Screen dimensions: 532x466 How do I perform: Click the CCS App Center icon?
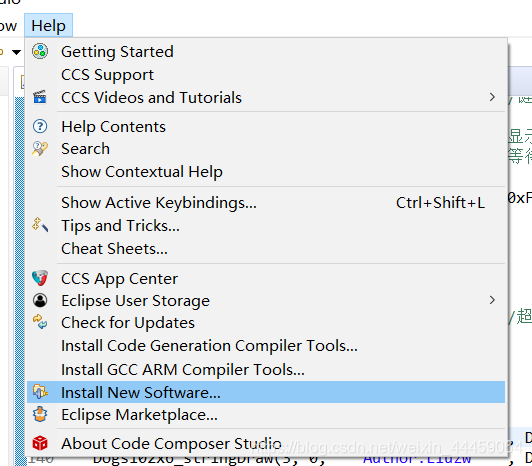coord(40,278)
